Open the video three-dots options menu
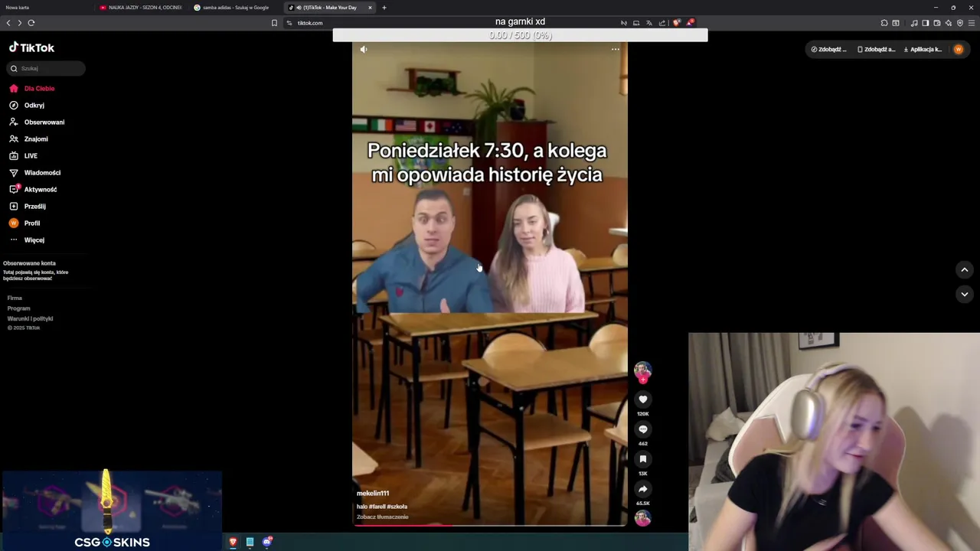The width and height of the screenshot is (980, 551). tap(615, 49)
